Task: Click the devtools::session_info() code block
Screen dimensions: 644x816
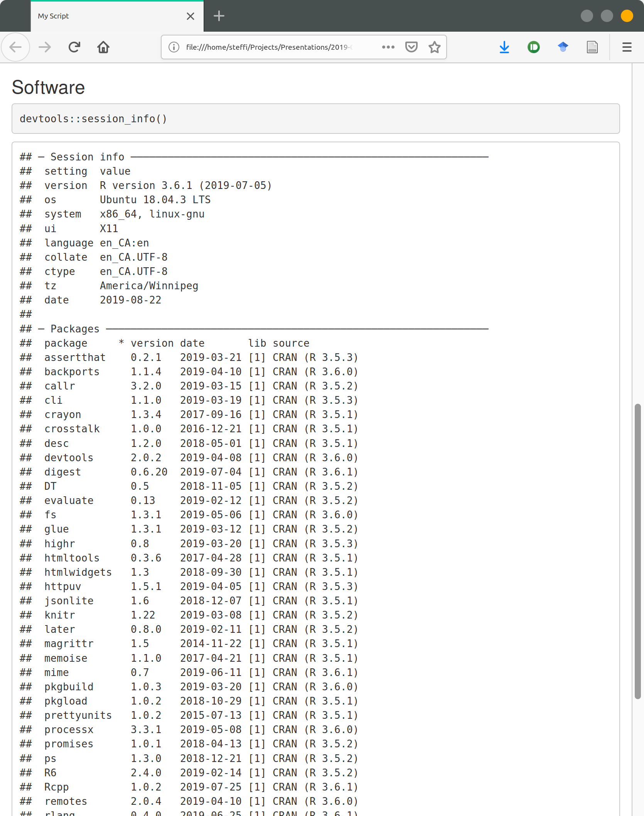Action: point(315,119)
